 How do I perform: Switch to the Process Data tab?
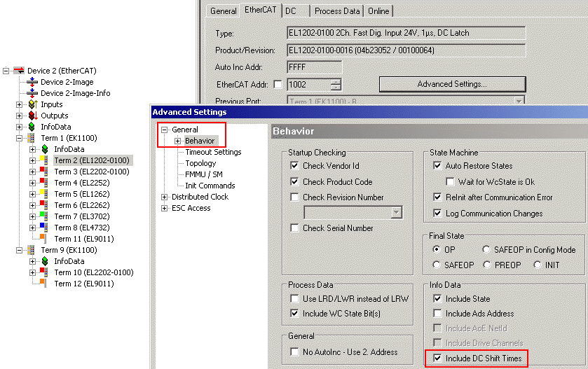pyautogui.click(x=337, y=11)
